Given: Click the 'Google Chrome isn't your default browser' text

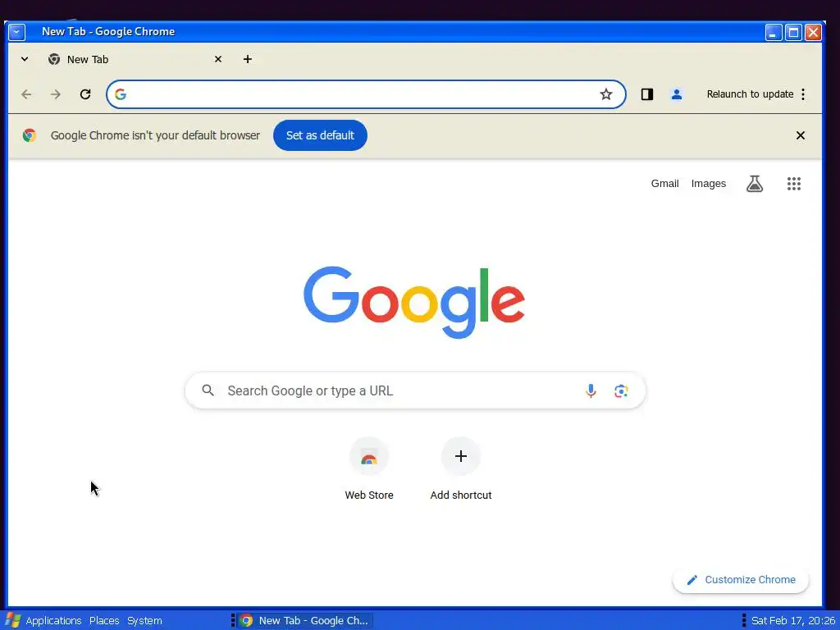Looking at the screenshot, I should coord(155,135).
